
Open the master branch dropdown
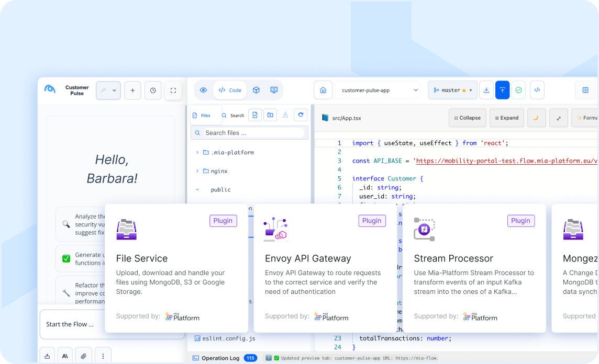click(x=453, y=90)
